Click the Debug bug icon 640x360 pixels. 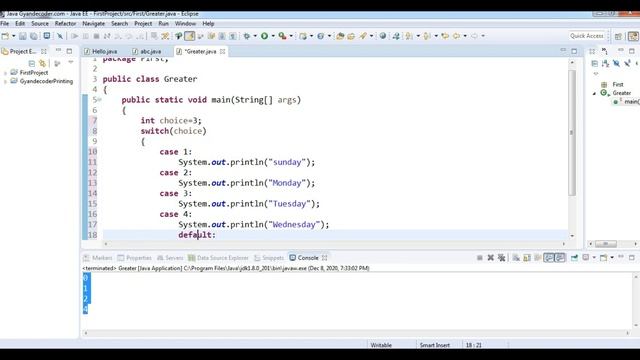pyautogui.click(x=247, y=36)
